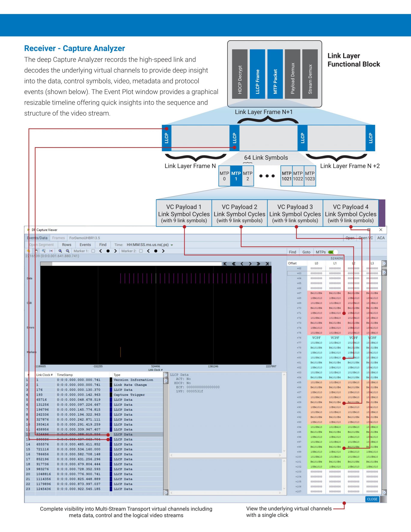Click the zoom out magnifier icon

[68, 251]
